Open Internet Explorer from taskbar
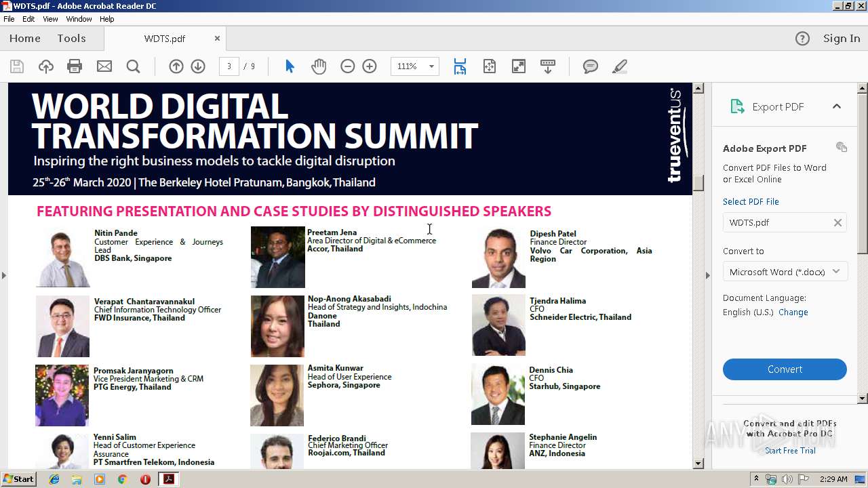 pos(54,479)
